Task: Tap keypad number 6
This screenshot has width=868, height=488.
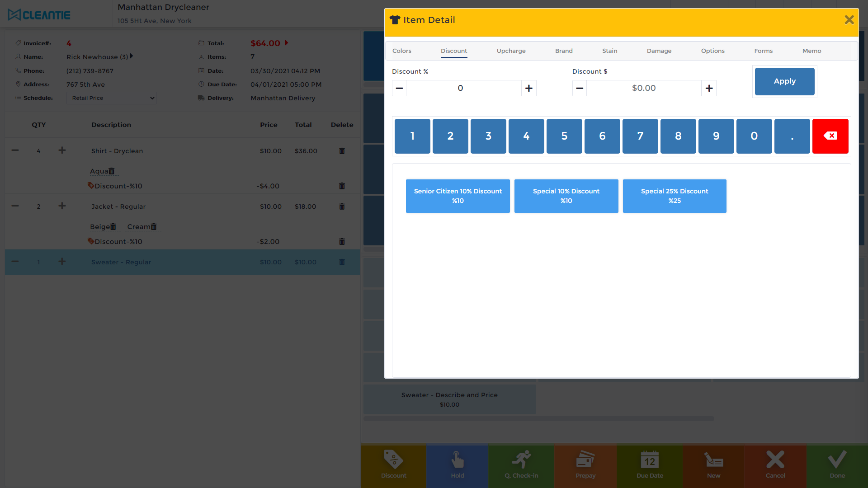Action: coord(602,136)
